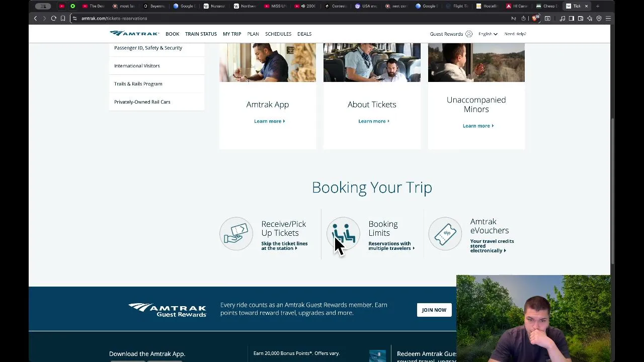644x362 pixels.
Task: Open Trails & Rails Program link
Action: click(138, 84)
